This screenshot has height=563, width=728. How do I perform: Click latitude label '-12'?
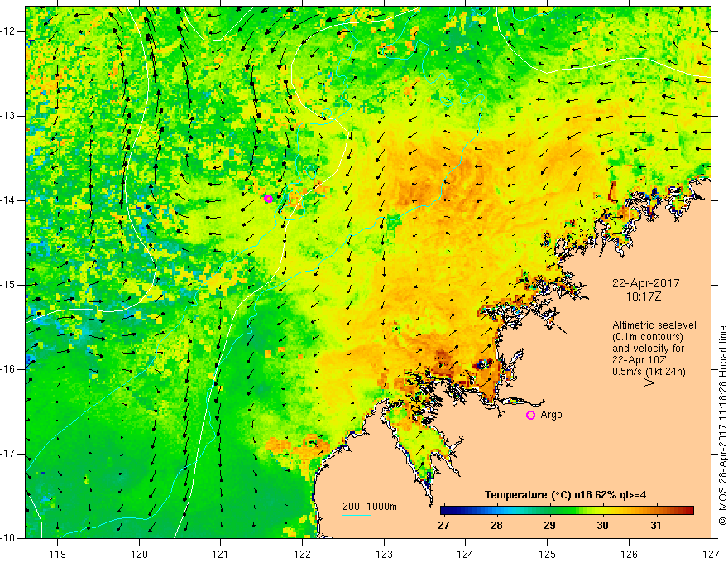coord(8,31)
